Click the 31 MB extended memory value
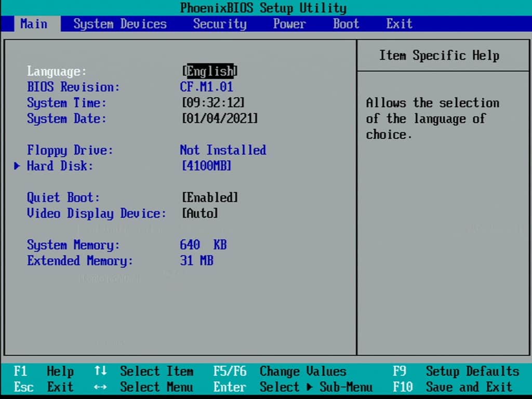The width and height of the screenshot is (532, 399). 197,261
